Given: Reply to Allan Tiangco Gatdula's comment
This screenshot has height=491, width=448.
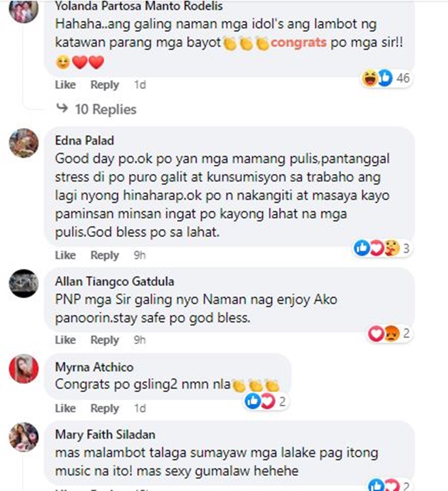Looking at the screenshot, I should click(105, 340).
